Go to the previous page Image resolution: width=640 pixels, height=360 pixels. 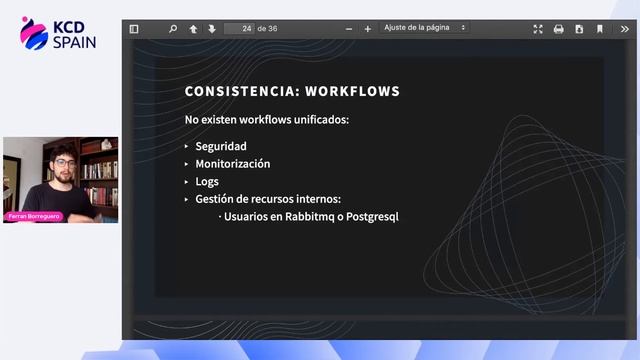[x=193, y=29]
